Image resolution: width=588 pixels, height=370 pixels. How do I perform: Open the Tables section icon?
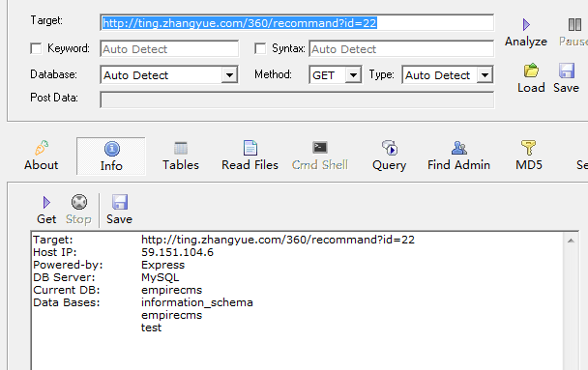[x=181, y=148]
